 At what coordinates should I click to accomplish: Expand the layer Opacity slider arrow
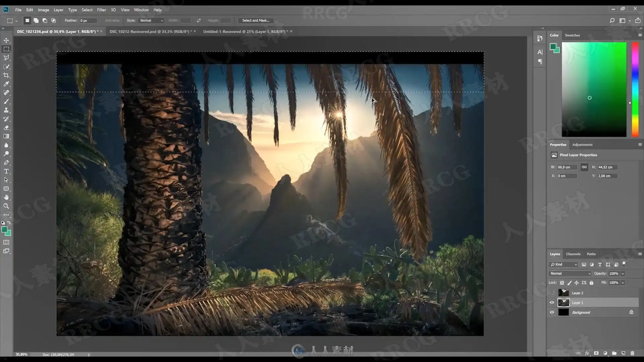pos(623,274)
